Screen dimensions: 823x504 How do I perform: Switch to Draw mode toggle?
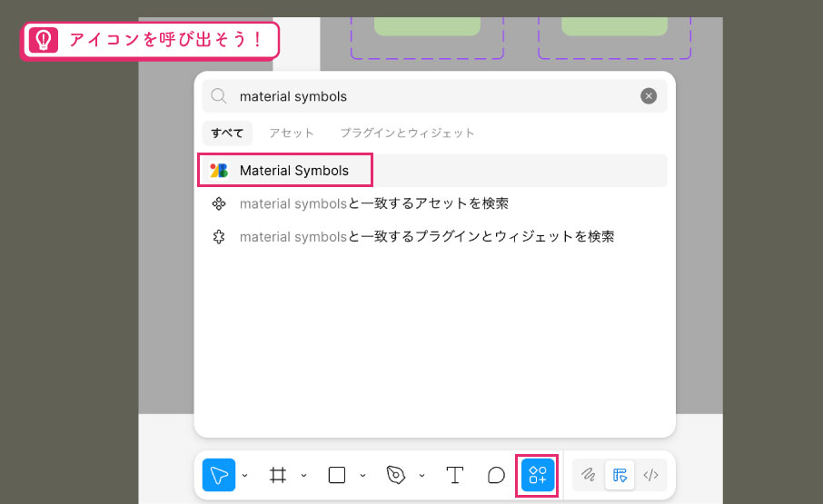click(589, 475)
